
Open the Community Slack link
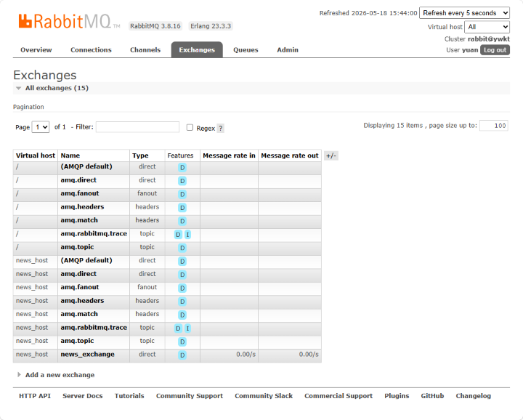tap(264, 396)
